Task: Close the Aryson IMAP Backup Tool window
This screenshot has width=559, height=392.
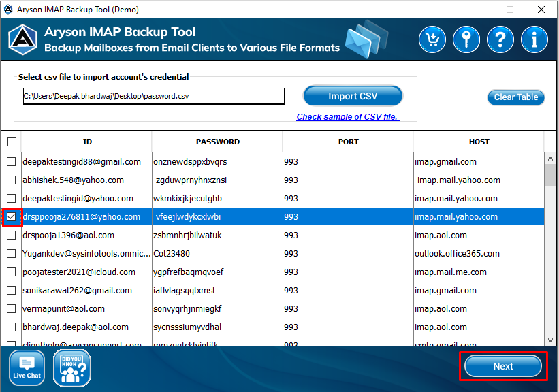Action: (x=541, y=10)
